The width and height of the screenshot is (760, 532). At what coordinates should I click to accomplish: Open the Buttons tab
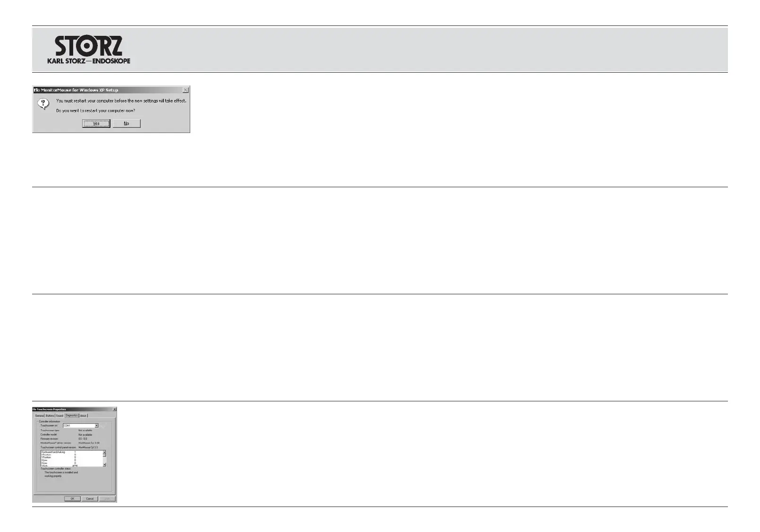coord(50,416)
